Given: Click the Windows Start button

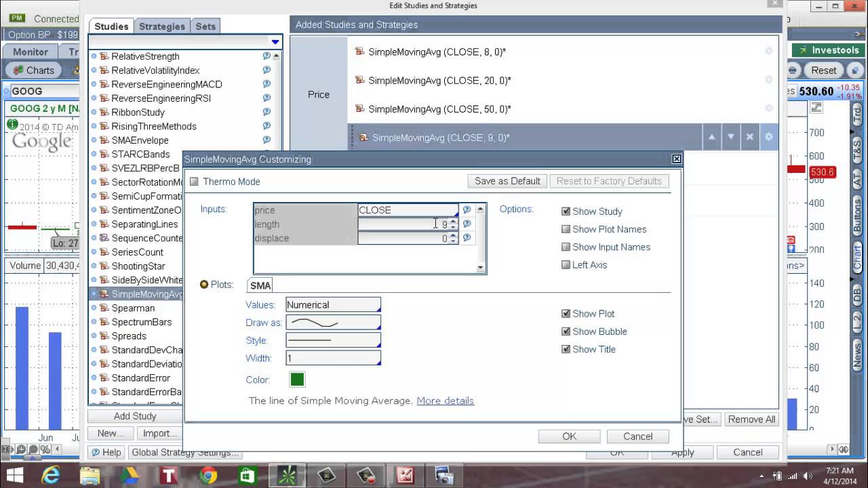Looking at the screenshot, I should (x=14, y=476).
